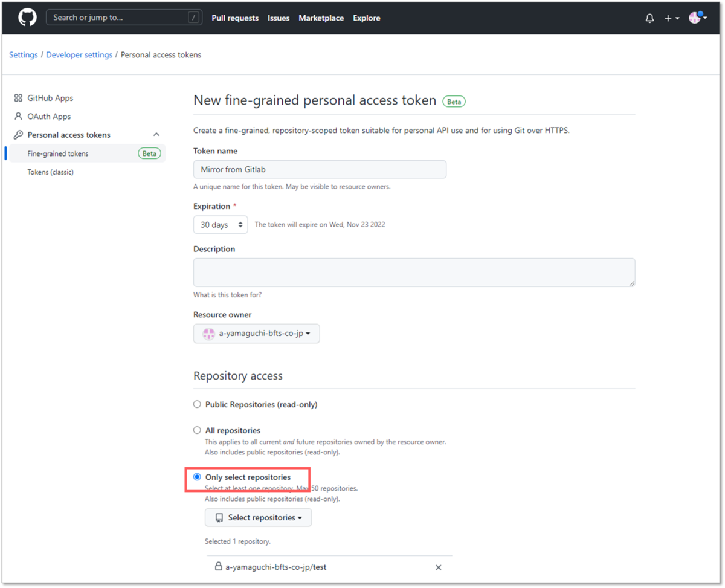Image resolution: width=725 pixels, height=588 pixels.
Task: Focus the Search or jump to field
Action: tap(124, 18)
